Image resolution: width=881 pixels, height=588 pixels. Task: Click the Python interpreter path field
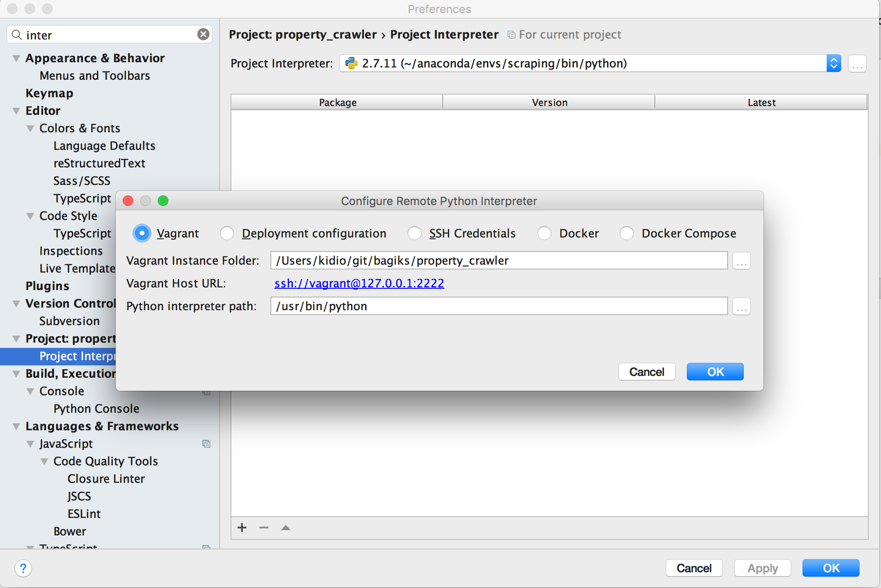(499, 306)
